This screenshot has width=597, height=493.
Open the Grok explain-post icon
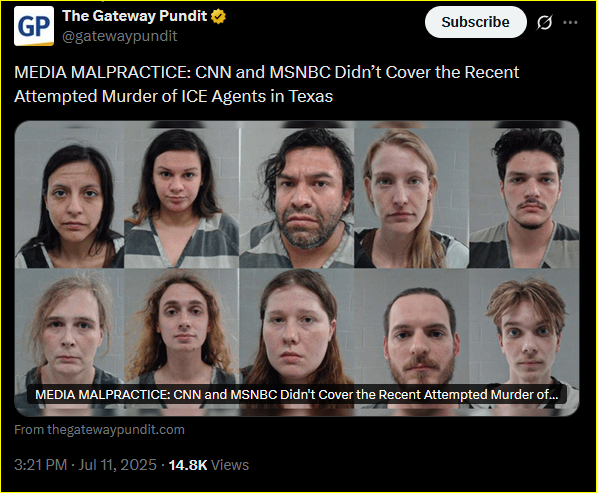click(x=544, y=22)
